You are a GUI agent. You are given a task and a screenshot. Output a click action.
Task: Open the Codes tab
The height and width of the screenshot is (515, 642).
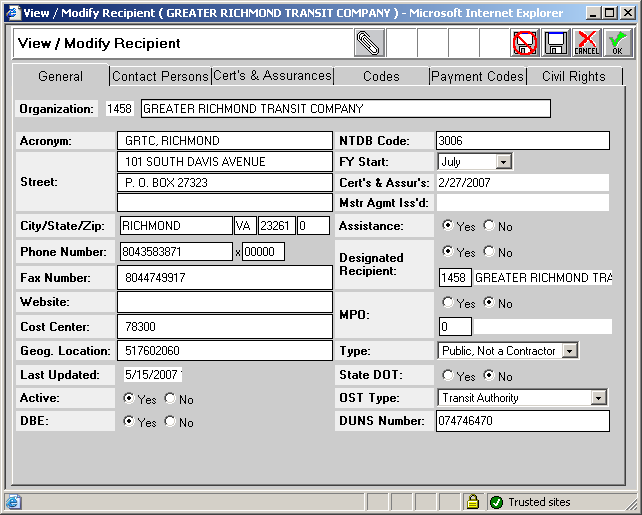click(x=381, y=76)
